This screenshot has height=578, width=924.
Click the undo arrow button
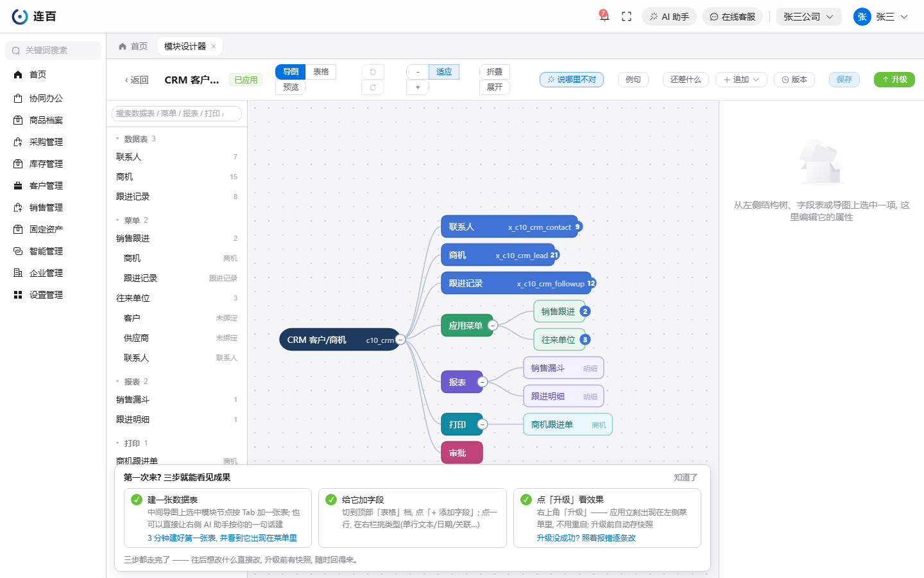pos(373,72)
